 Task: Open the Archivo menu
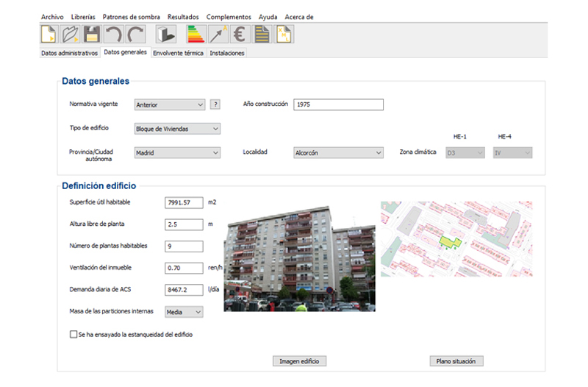click(x=52, y=17)
